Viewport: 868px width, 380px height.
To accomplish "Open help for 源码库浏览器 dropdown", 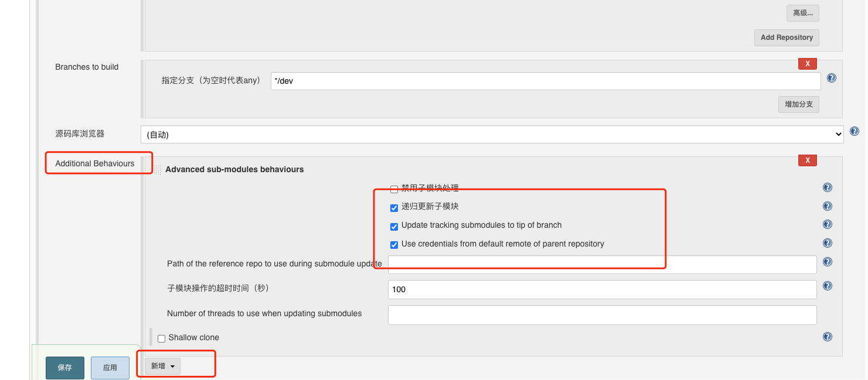I will 854,131.
